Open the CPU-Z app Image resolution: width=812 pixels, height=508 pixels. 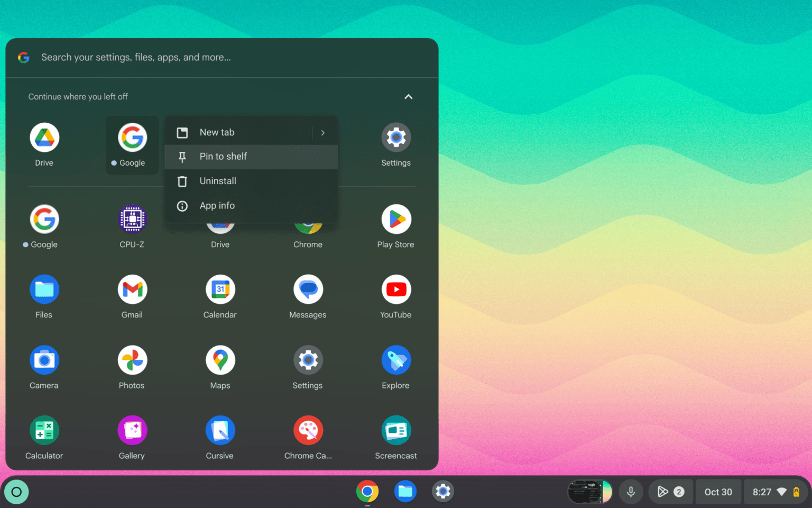pyautogui.click(x=132, y=219)
